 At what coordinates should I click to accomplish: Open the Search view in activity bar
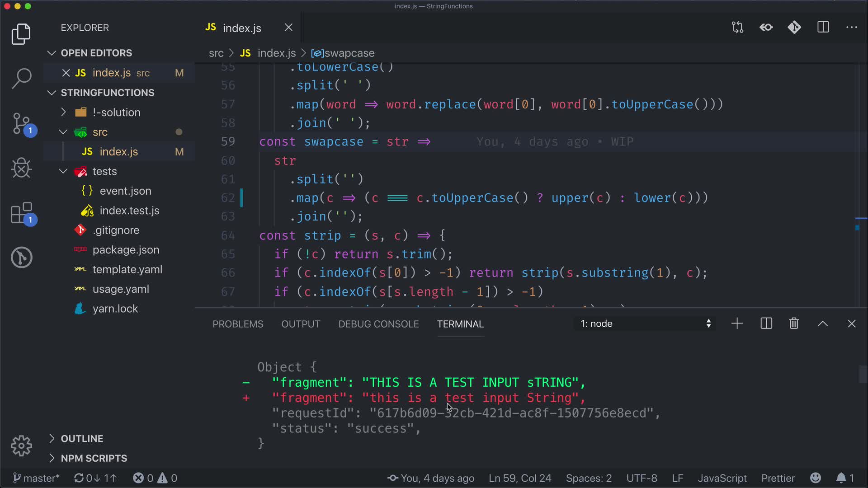tap(21, 78)
